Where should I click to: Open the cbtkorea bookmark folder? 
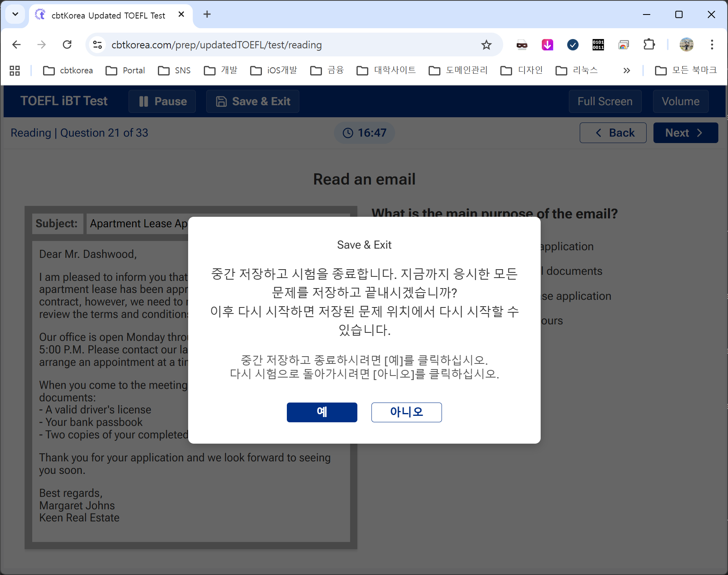click(x=68, y=71)
